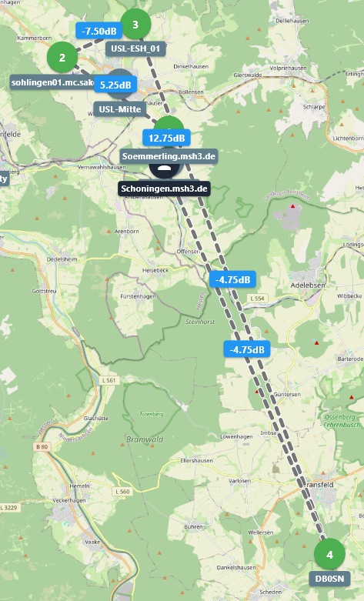Open the sohlingen01.mc.sak node label
The image size is (364, 601).
(x=52, y=82)
